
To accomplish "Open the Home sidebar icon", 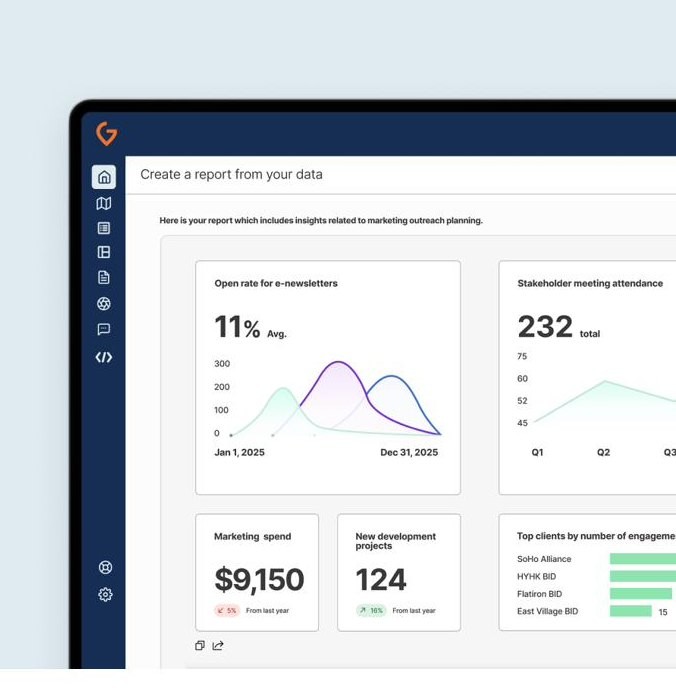I will (x=104, y=177).
